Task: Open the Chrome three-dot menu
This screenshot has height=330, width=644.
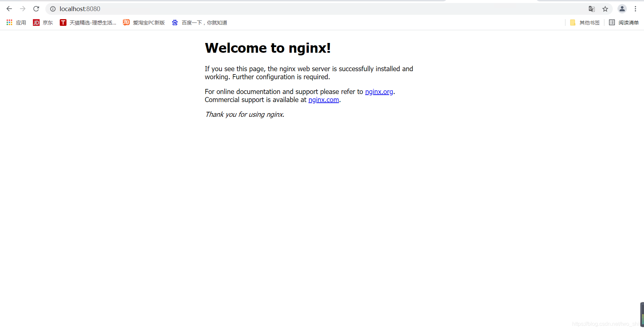Action: pyautogui.click(x=635, y=9)
